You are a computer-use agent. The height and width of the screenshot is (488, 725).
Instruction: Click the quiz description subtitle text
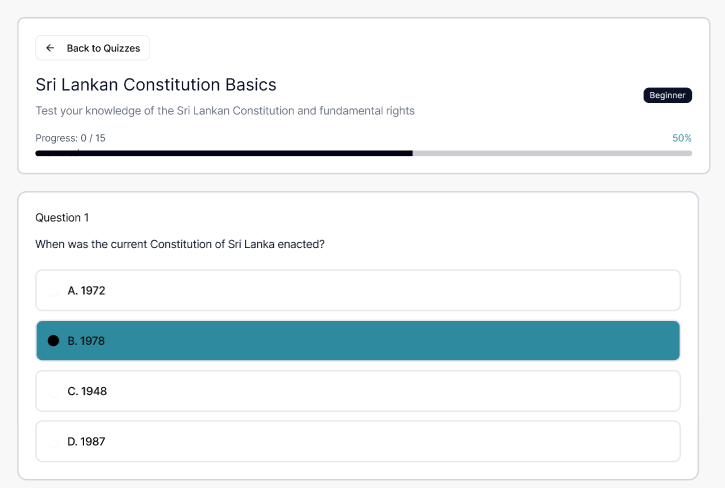pos(225,111)
